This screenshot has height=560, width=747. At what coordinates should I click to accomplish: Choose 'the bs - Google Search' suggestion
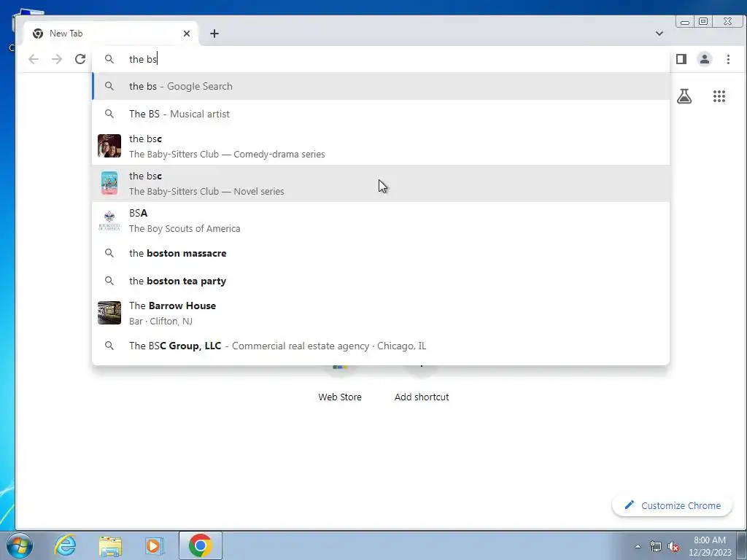point(381,86)
